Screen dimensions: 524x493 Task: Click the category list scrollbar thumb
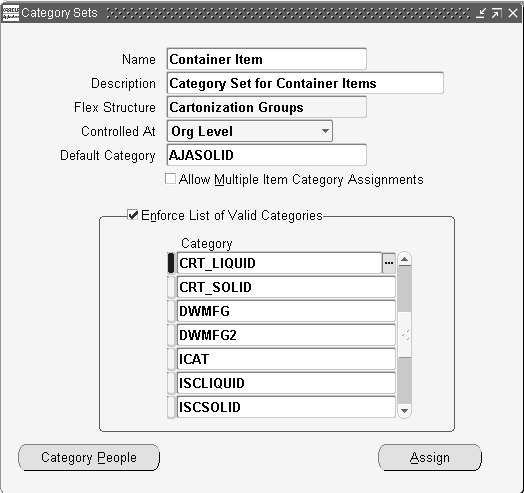pyautogui.click(x=405, y=335)
